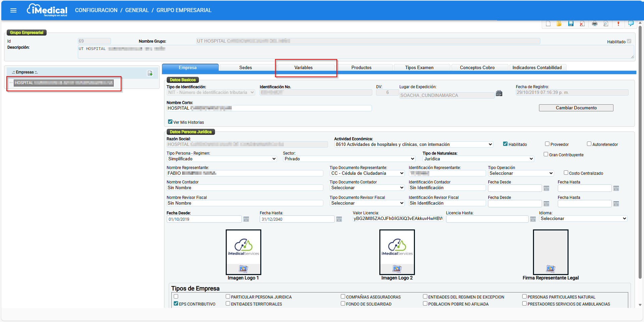Add new company in Empresas panel
Screen dimensions: 644x322
point(150,73)
